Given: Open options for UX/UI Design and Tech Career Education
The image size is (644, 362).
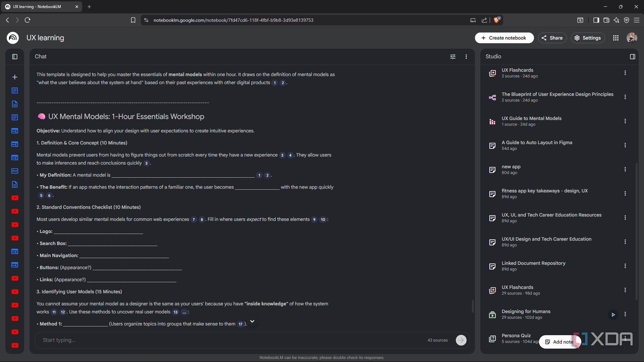Looking at the screenshot, I should pos(625,242).
